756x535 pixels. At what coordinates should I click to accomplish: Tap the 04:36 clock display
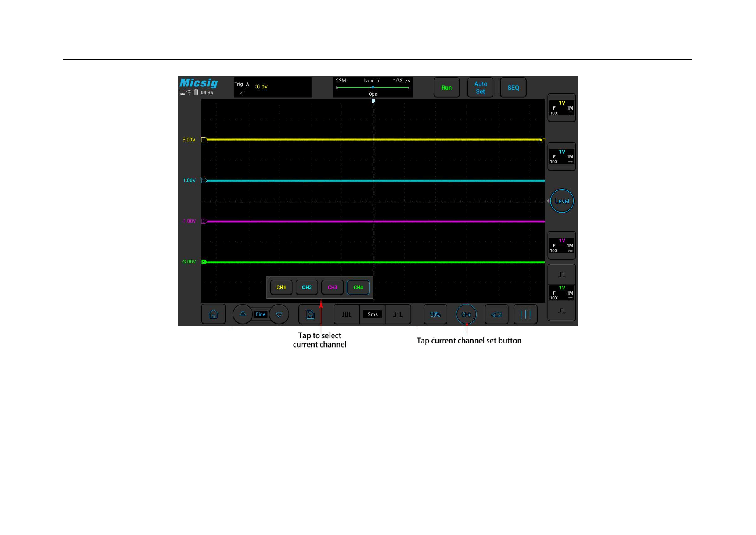(x=207, y=93)
